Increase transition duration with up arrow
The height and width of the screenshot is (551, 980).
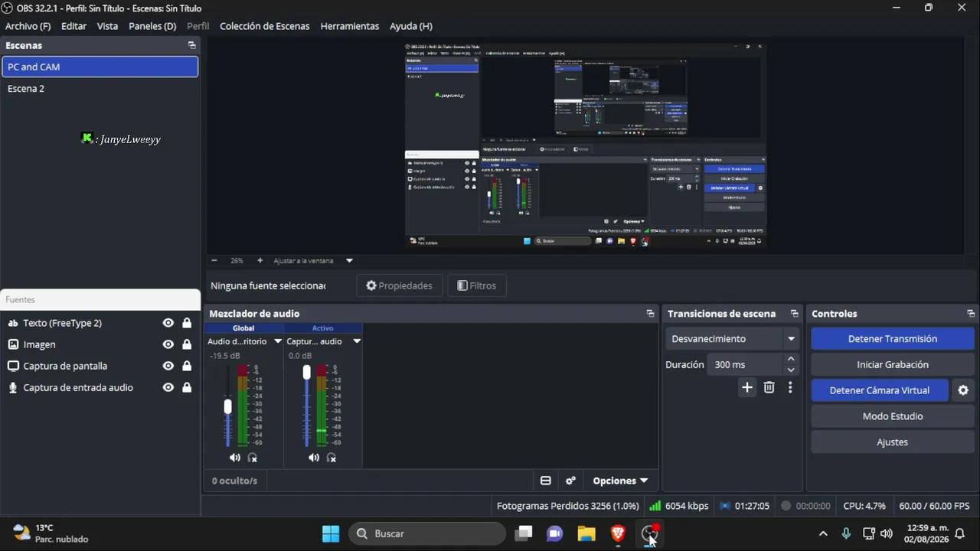[792, 359]
